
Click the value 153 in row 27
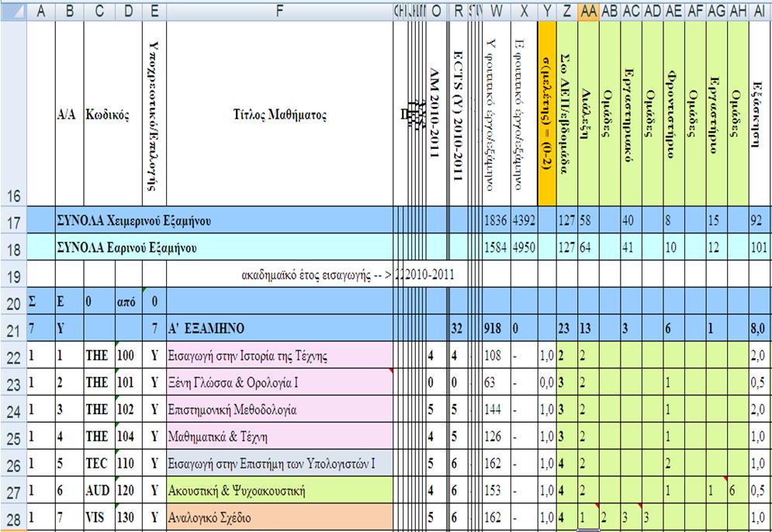point(497,490)
